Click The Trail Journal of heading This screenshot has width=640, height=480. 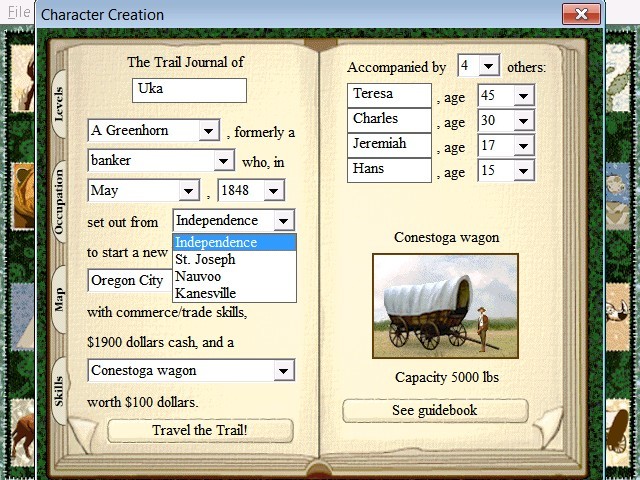(185, 62)
